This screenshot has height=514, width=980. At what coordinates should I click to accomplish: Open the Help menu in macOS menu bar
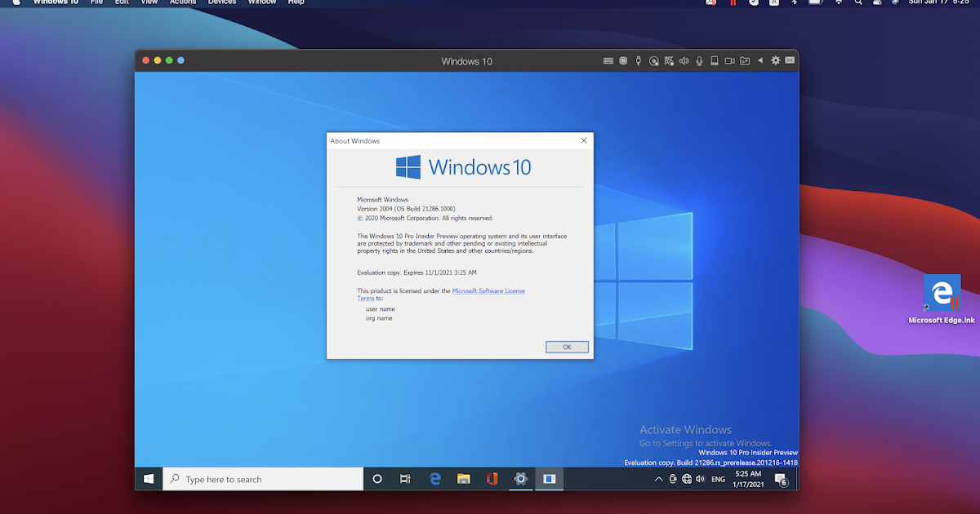pos(296,2)
